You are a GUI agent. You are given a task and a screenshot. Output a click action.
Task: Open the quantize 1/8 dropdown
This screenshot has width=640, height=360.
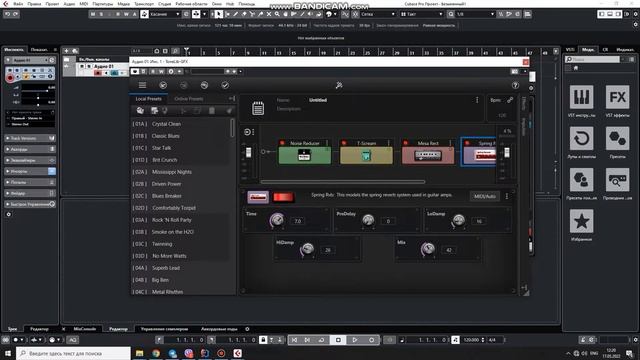(x=476, y=14)
